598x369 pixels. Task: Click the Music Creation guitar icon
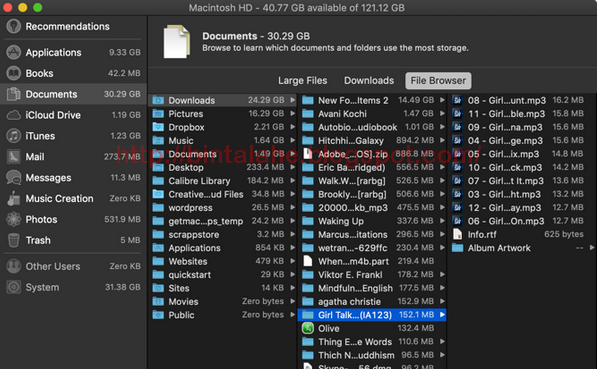14,199
